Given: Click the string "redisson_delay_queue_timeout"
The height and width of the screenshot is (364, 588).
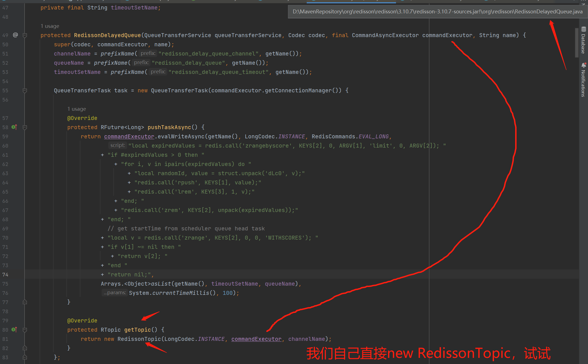Looking at the screenshot, I should pyautogui.click(x=219, y=72).
